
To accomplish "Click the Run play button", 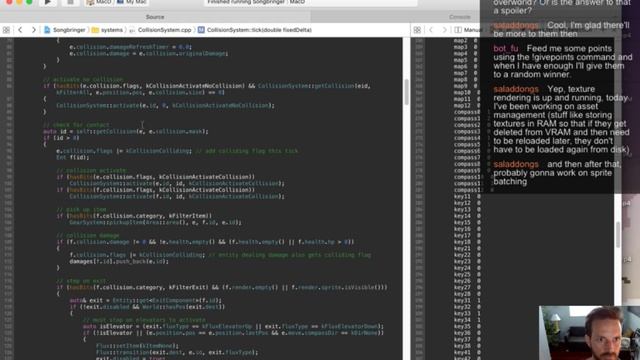I will click(x=47, y=2).
